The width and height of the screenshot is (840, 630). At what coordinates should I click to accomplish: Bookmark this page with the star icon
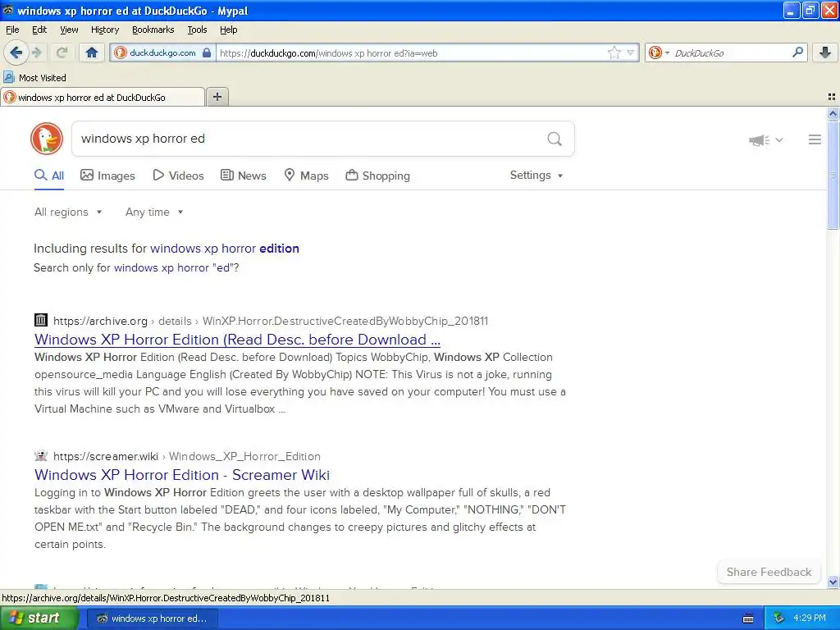614,52
